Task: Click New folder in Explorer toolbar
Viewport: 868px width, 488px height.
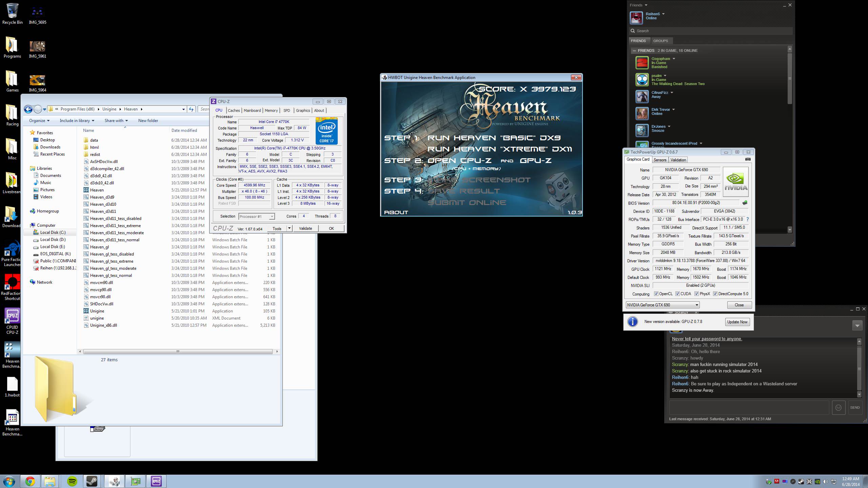Action: tap(148, 121)
